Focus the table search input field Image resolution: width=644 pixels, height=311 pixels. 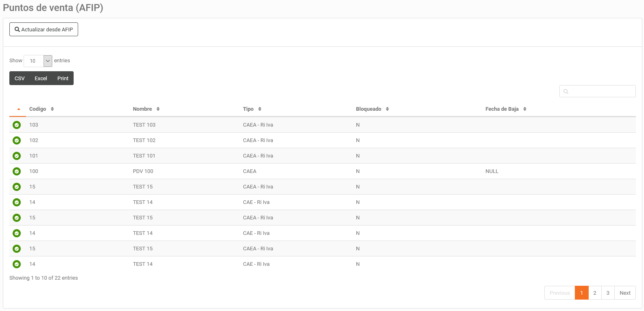[601, 92]
